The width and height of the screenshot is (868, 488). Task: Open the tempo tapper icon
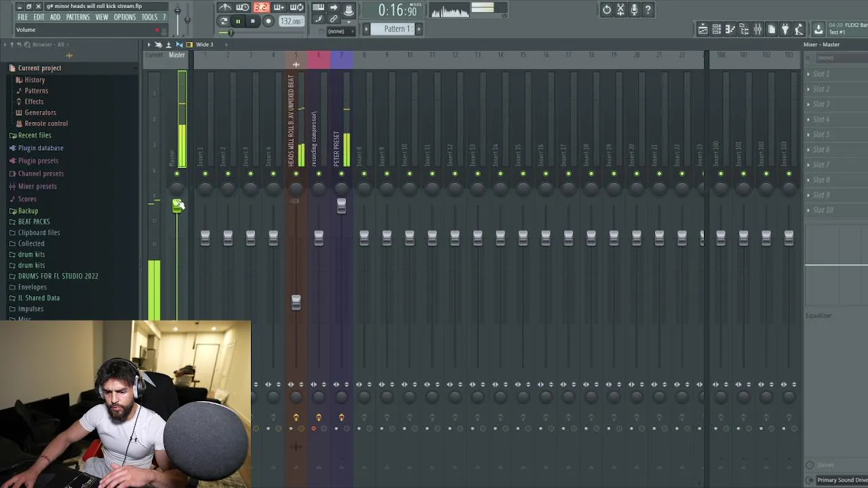(799, 29)
